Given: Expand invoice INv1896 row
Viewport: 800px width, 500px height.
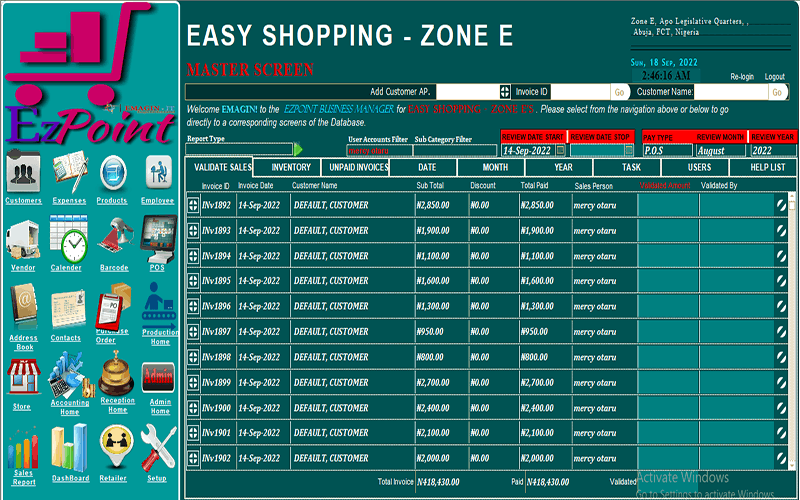Looking at the screenshot, I should (x=193, y=306).
